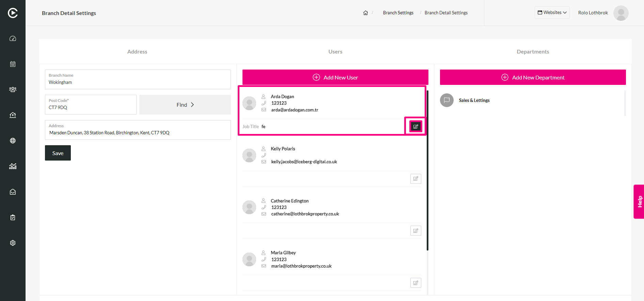This screenshot has height=301, width=644.
Task: Click Arda Dogan's avatar
Action: pyautogui.click(x=249, y=103)
